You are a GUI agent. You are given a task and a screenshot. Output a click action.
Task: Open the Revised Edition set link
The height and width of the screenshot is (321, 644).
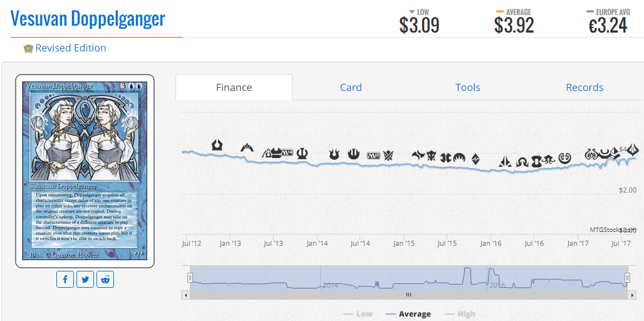coord(71,48)
